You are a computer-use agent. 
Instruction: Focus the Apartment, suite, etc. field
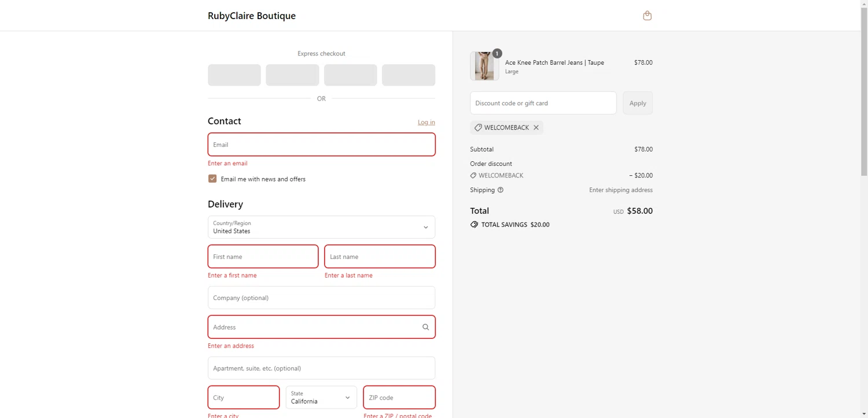tap(321, 368)
